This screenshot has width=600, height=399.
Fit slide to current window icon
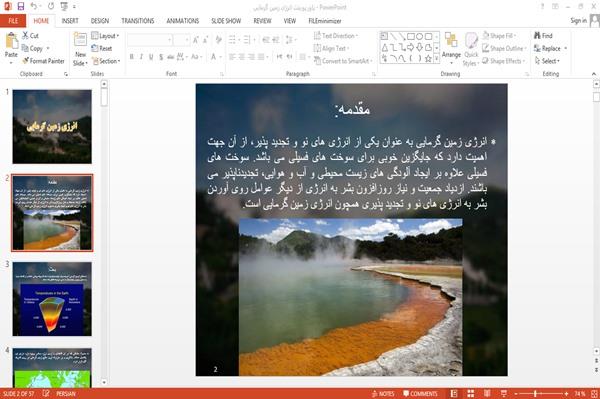coord(594,394)
